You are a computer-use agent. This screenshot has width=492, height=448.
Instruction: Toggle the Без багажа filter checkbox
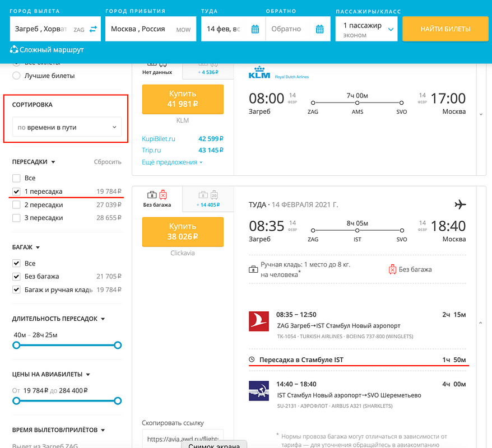tap(17, 276)
